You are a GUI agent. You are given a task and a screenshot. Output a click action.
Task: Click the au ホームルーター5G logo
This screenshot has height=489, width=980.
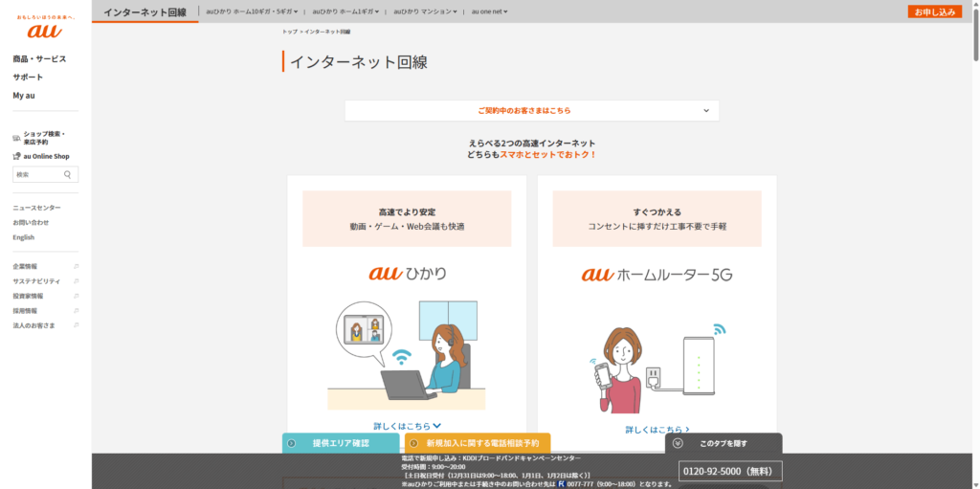(657, 274)
